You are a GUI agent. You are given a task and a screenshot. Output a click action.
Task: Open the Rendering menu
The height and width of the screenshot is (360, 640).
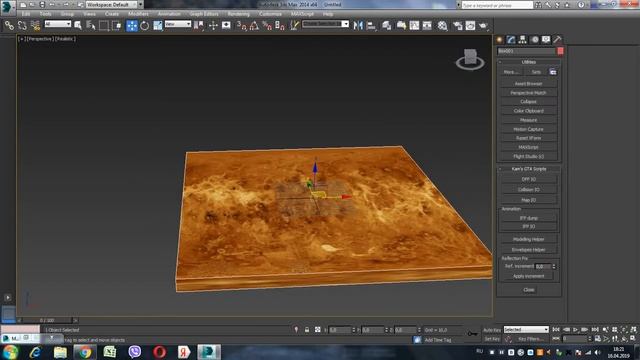coord(238,14)
